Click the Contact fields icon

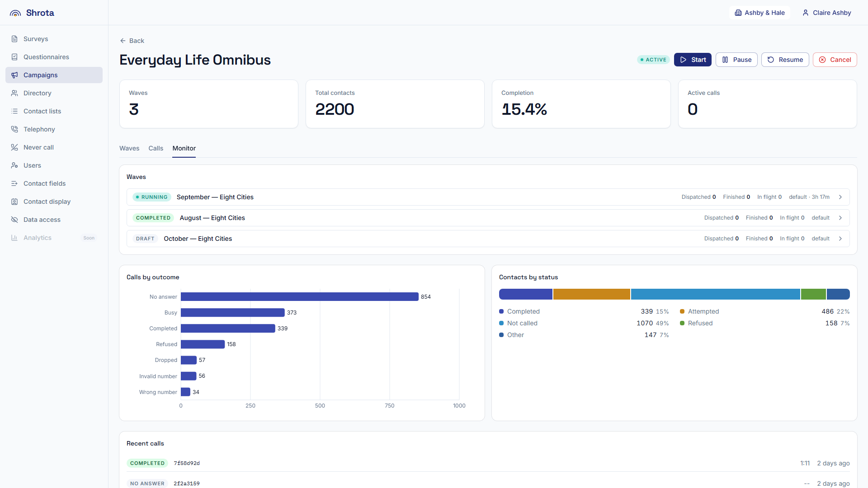(x=14, y=183)
